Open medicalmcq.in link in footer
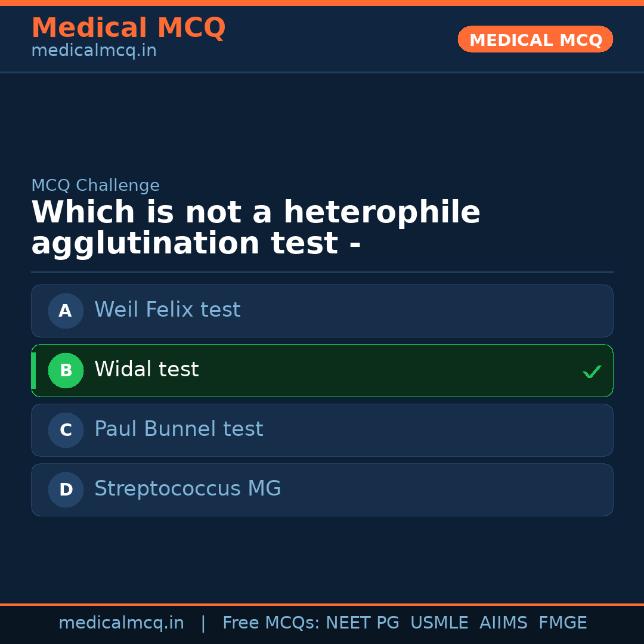The image size is (644, 644). pyautogui.click(x=121, y=623)
